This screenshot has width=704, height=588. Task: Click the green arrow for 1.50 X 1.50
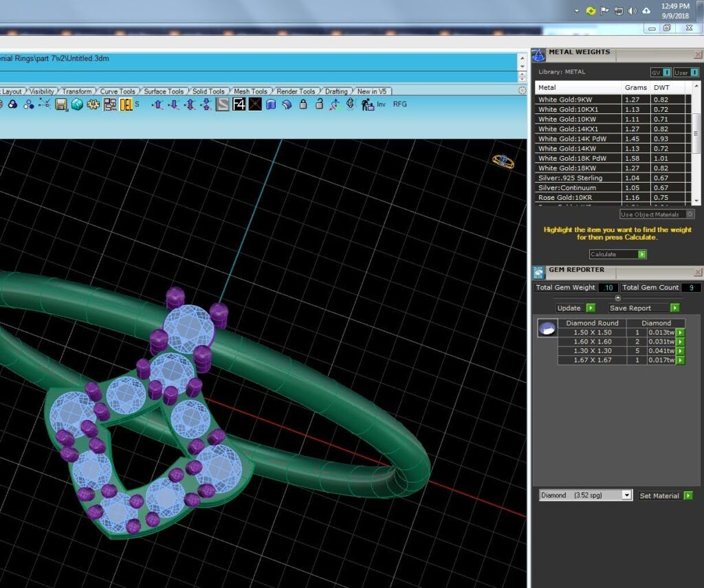pos(680,332)
